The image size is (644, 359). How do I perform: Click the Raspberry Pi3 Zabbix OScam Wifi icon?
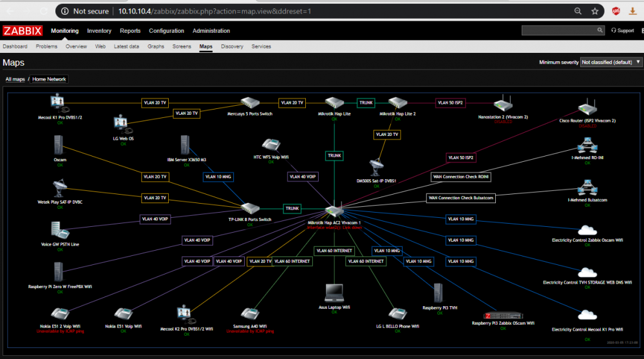[x=503, y=316]
